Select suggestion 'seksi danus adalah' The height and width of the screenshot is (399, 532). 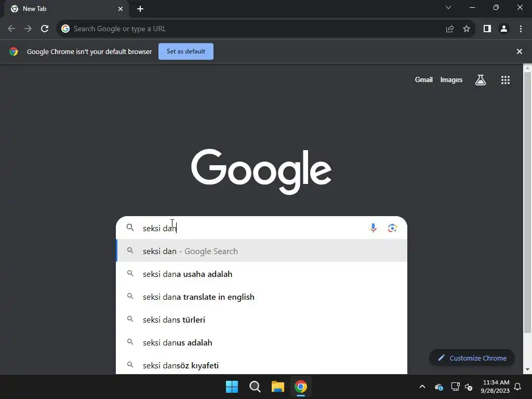[262, 343]
